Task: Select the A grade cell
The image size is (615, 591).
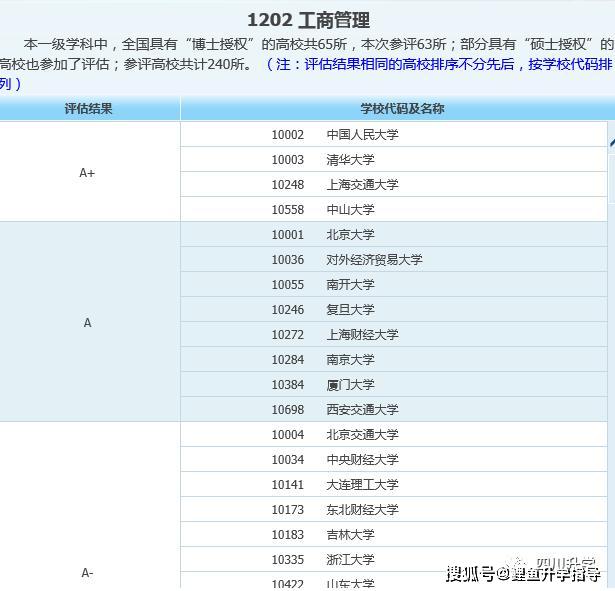Action: (87, 322)
